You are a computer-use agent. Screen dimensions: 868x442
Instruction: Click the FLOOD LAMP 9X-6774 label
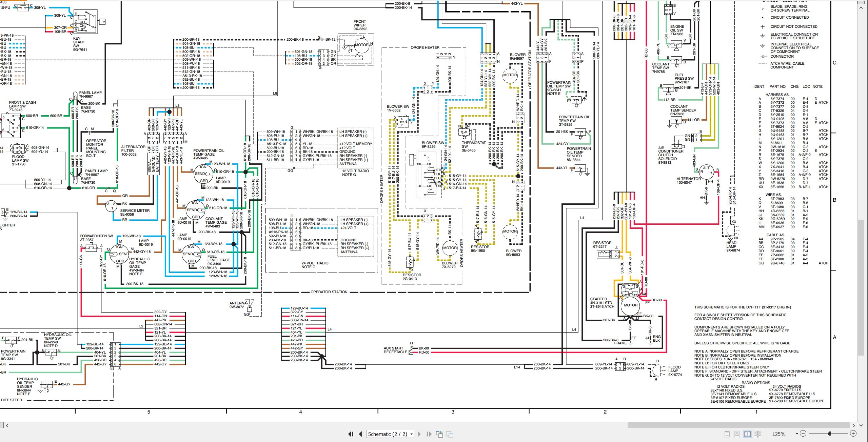pos(675,371)
